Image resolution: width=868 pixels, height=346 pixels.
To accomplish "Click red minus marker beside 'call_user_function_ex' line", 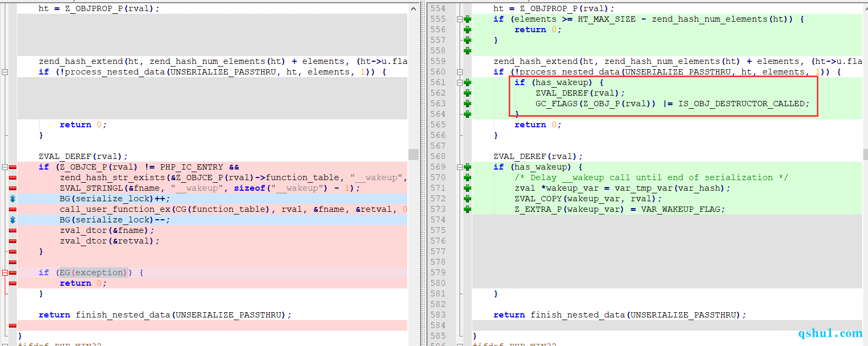I will click(x=13, y=209).
